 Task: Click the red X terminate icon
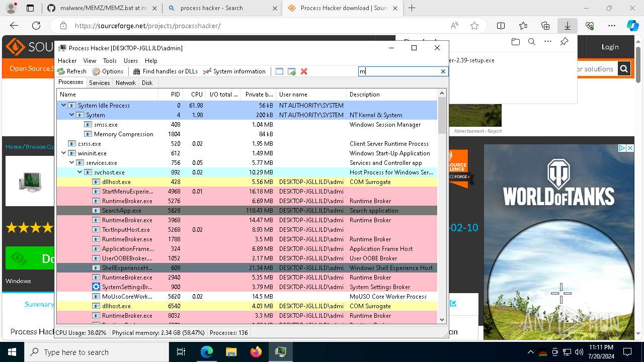304,71
